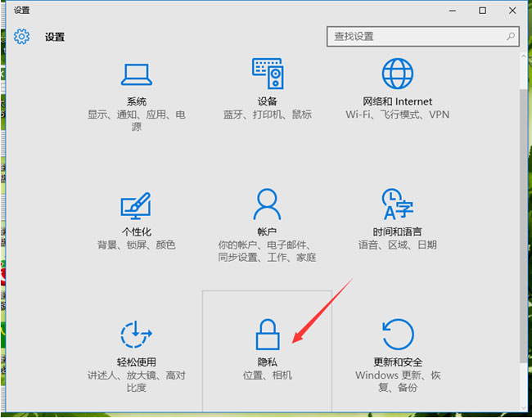Open the Time & Language (时间和语言) icon
The height and width of the screenshot is (418, 532).
pyautogui.click(x=397, y=204)
